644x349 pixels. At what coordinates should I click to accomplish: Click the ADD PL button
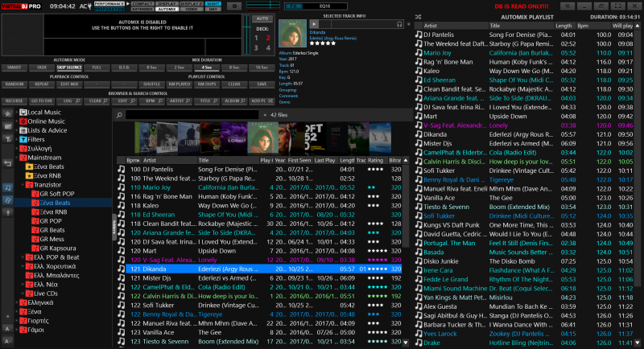(262, 101)
